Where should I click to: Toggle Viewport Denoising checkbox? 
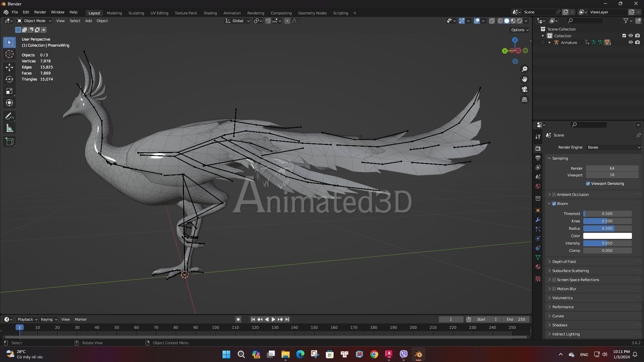point(588,184)
